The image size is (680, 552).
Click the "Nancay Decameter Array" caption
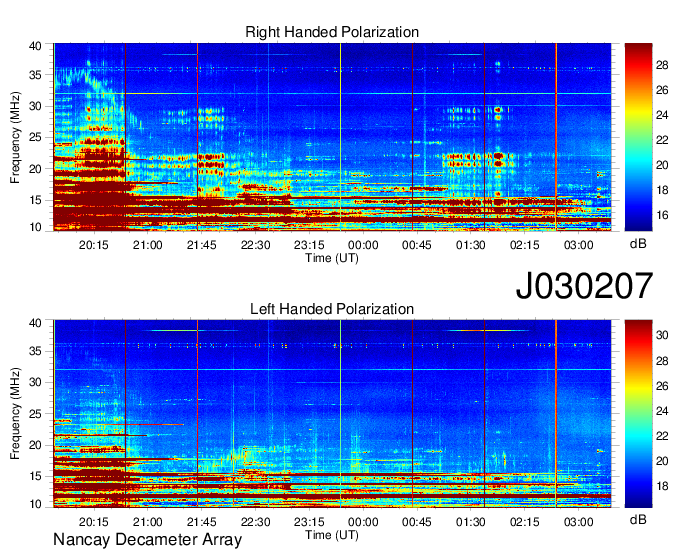tap(147, 540)
